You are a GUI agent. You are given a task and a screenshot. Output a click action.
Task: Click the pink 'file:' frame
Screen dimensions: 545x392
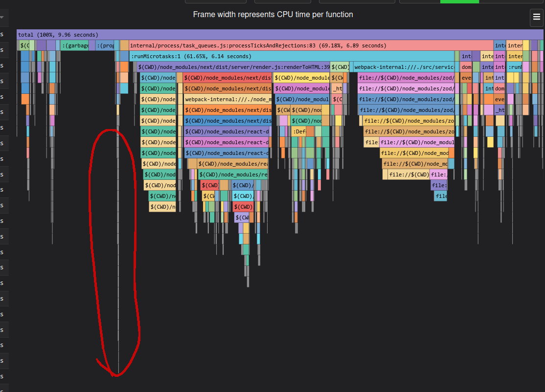[438, 174]
